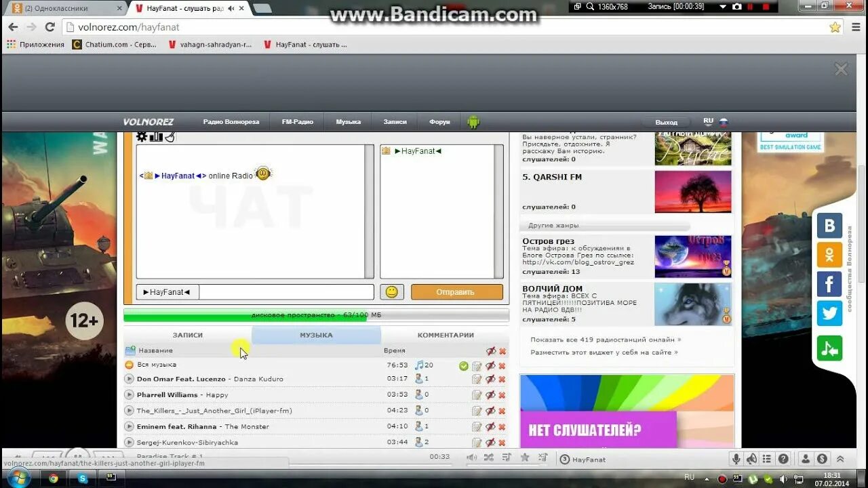
Task: Edit the Pharrell Williams Happy track info
Action: click(477, 395)
